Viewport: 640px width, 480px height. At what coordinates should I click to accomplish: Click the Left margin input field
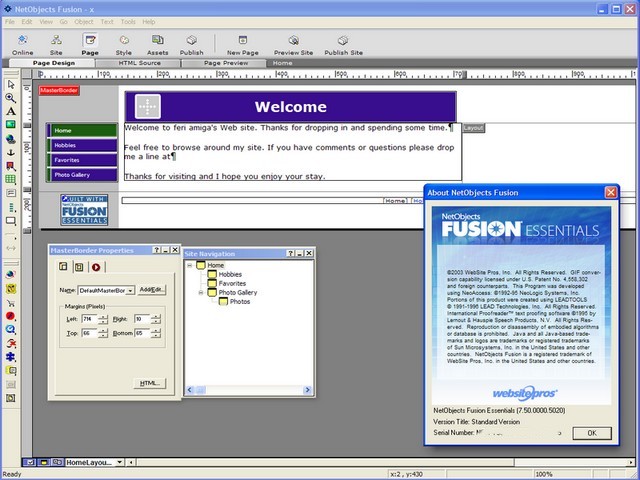90,319
